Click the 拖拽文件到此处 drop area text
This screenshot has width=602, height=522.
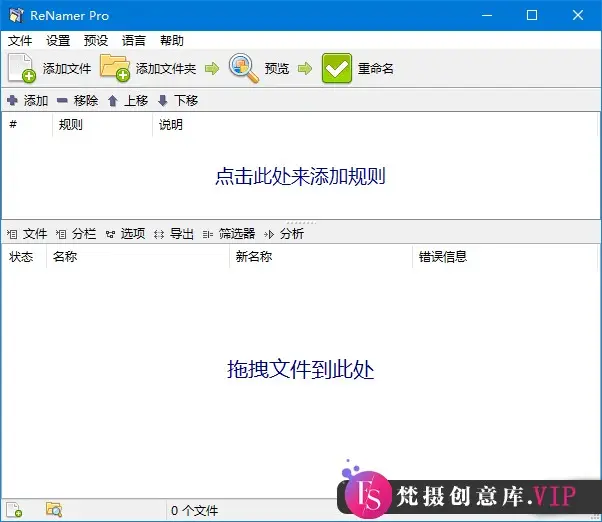(x=301, y=369)
